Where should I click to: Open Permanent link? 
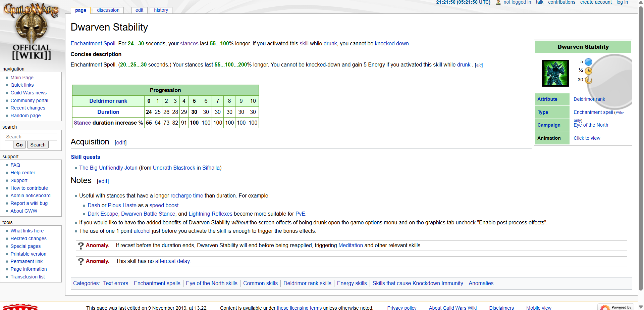point(26,261)
